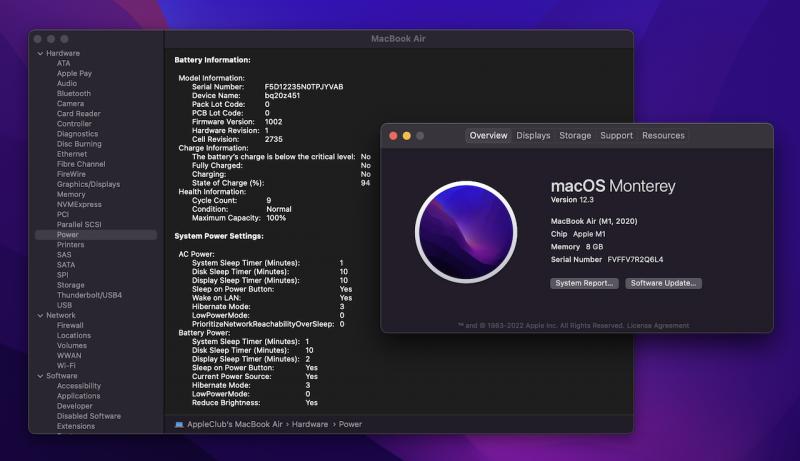Click the Maximum Capacity 100% value
This screenshot has height=461, width=800.
pos(276,218)
